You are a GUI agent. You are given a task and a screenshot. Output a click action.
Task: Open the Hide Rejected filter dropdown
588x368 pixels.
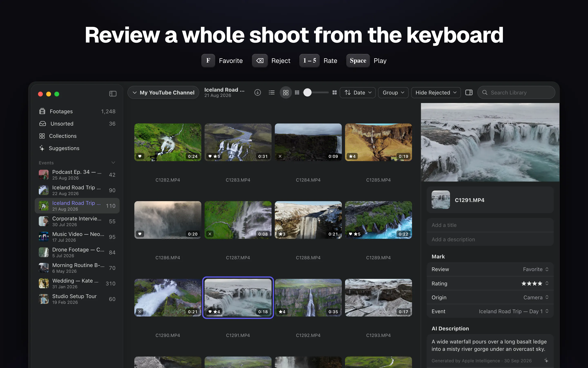(x=436, y=92)
